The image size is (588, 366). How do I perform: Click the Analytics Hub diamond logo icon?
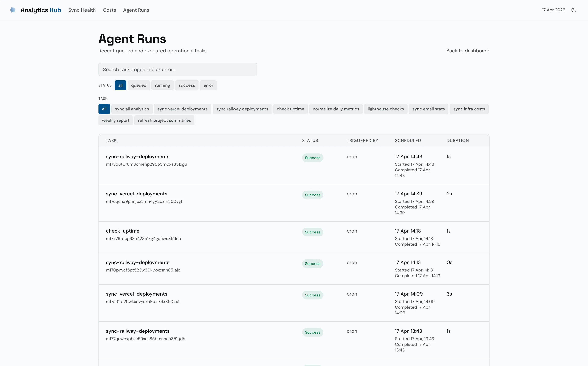[x=13, y=10]
